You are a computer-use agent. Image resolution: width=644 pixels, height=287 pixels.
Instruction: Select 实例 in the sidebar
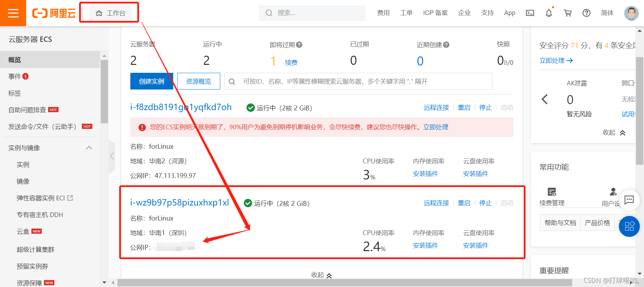tap(23, 164)
